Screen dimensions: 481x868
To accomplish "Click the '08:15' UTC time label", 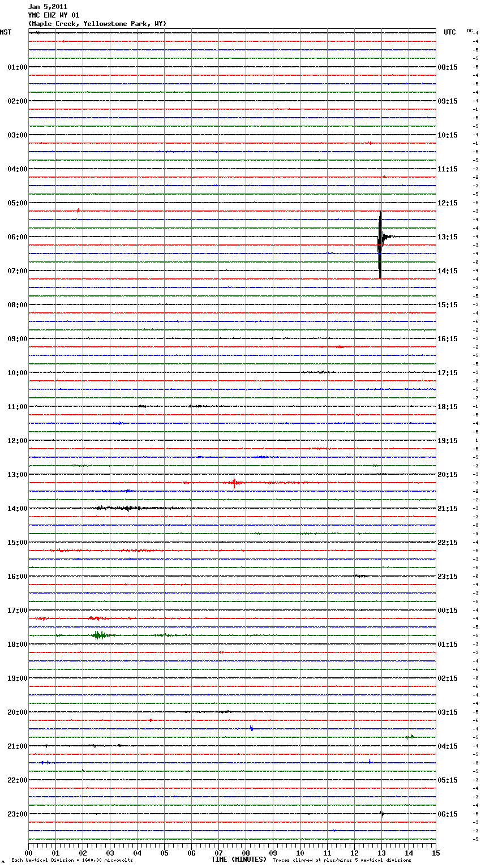I will 448,67.
